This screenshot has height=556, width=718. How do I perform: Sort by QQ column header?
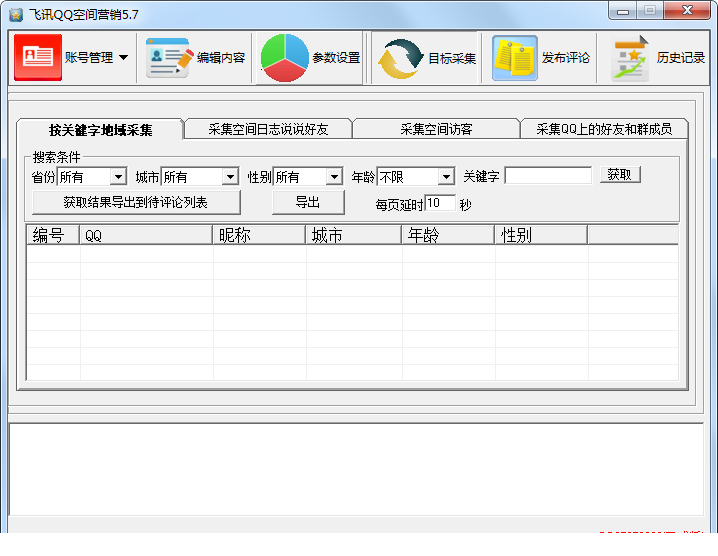coord(146,235)
